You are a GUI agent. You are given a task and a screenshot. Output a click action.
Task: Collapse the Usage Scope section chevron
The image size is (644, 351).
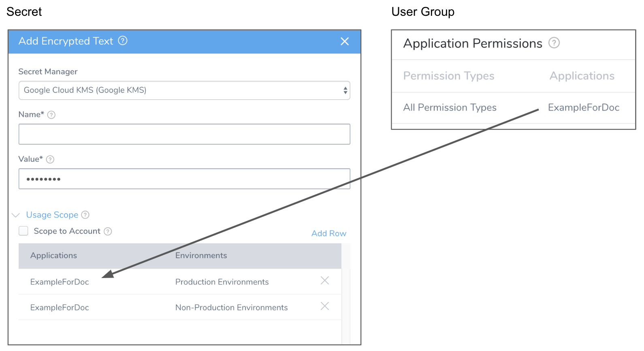click(x=16, y=215)
